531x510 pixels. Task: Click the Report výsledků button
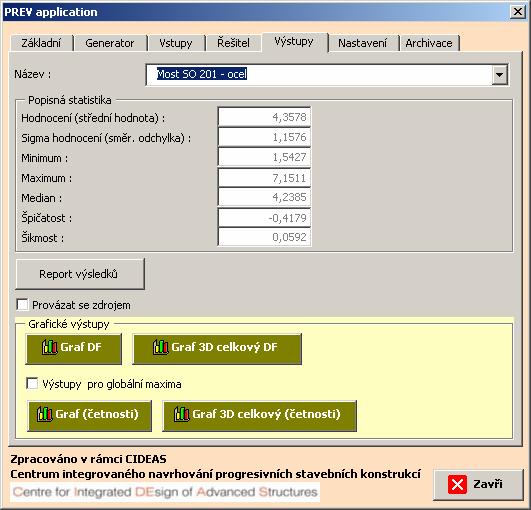(x=80, y=274)
